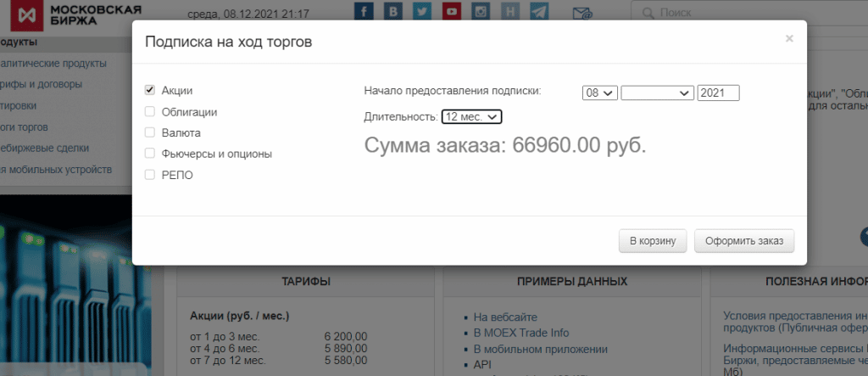Click the Сумма заказа total text

(x=505, y=145)
